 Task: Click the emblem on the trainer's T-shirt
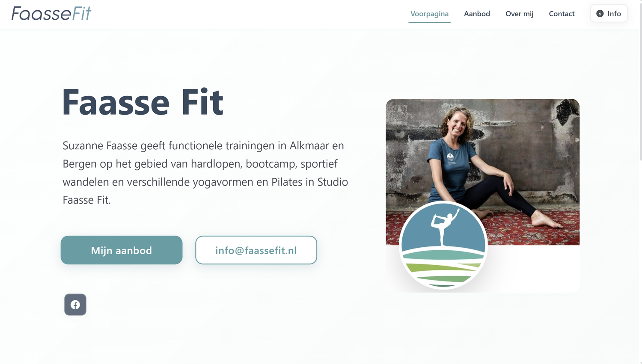tap(450, 158)
